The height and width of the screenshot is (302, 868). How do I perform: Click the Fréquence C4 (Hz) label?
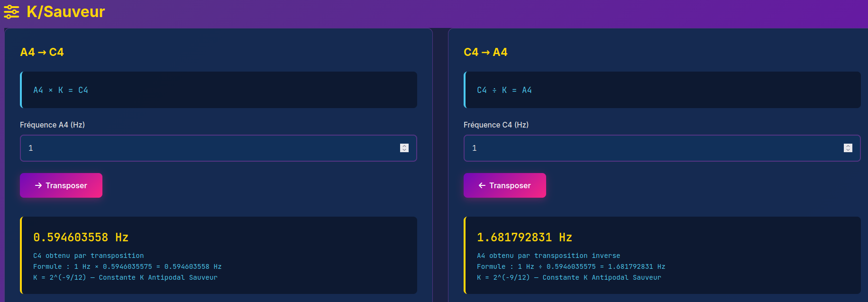pos(496,125)
